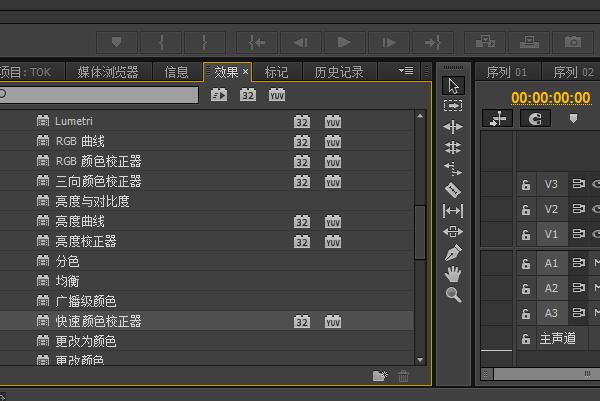Click Go to Out point button
Viewport: 600px width, 401px height.
(x=432, y=42)
